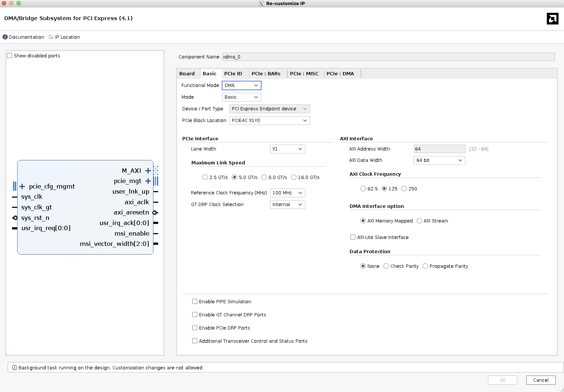The height and width of the screenshot is (392, 564).
Task: Click the X11 icon in title bar
Action: pyautogui.click(x=261, y=3)
